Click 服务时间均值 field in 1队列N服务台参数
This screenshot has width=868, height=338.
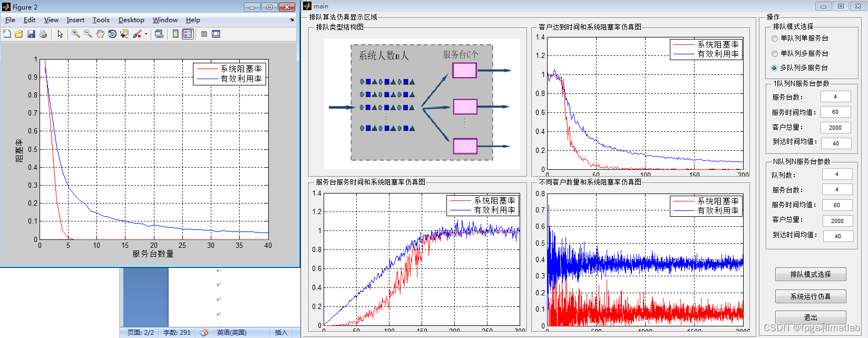pyautogui.click(x=835, y=112)
